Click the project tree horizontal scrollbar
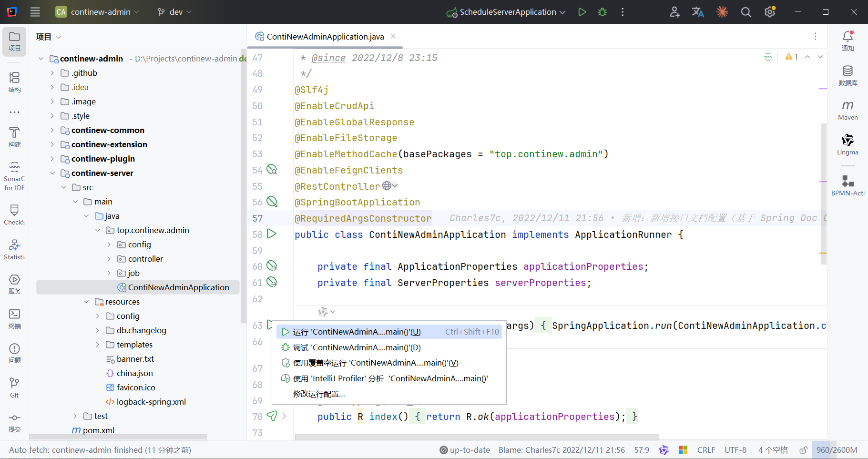Image resolution: width=868 pixels, height=459 pixels. click(118, 437)
